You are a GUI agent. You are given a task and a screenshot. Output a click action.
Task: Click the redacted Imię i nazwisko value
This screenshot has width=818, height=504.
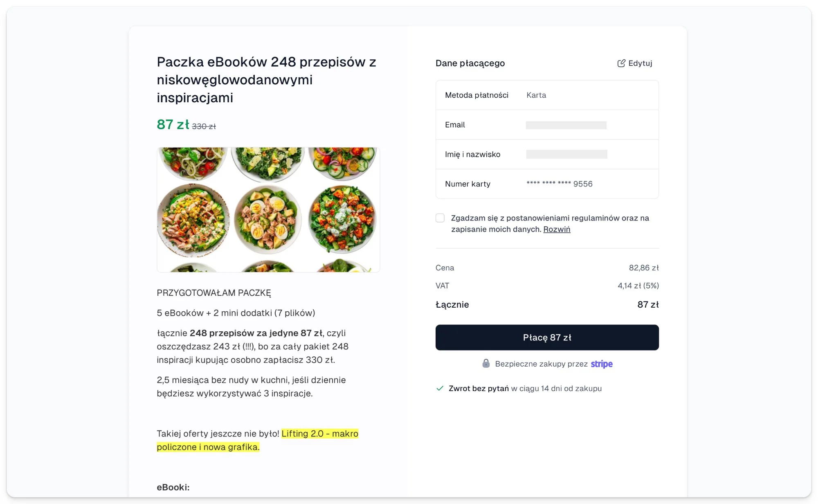566,154
